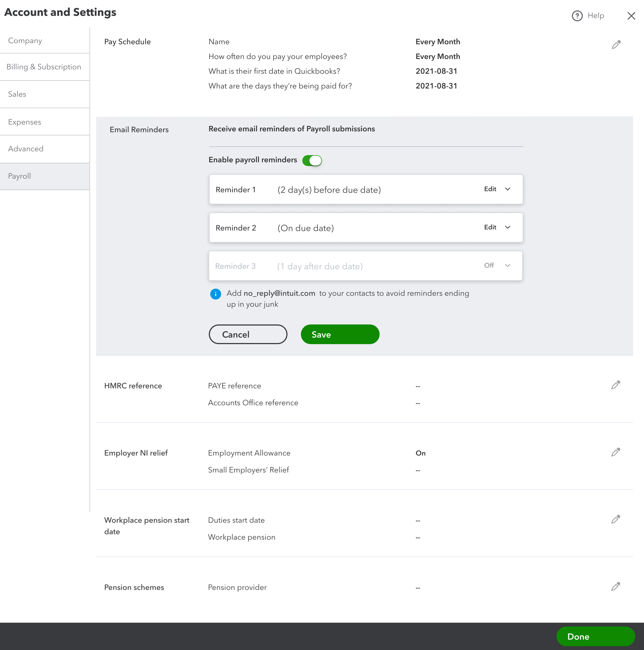The image size is (644, 650).
Task: Expand Reminder 2 chevron
Action: 508,227
